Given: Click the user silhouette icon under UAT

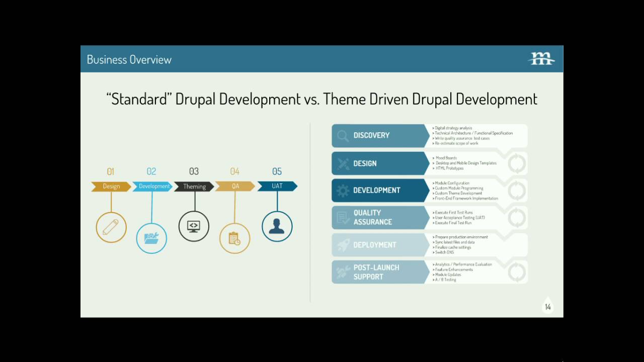Looking at the screenshot, I should pos(277,226).
